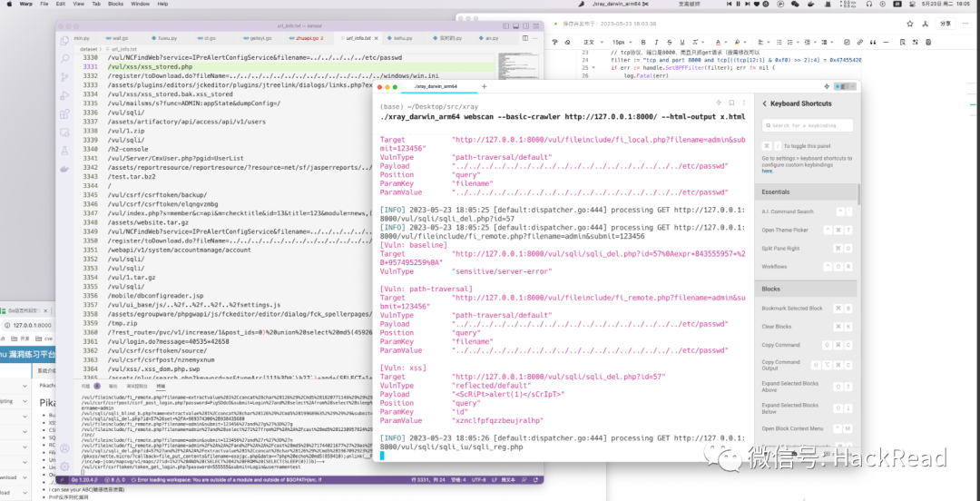The image size is (980, 501).
Task: Open the alignment dropdown in note toolbar
Action: (x=764, y=42)
